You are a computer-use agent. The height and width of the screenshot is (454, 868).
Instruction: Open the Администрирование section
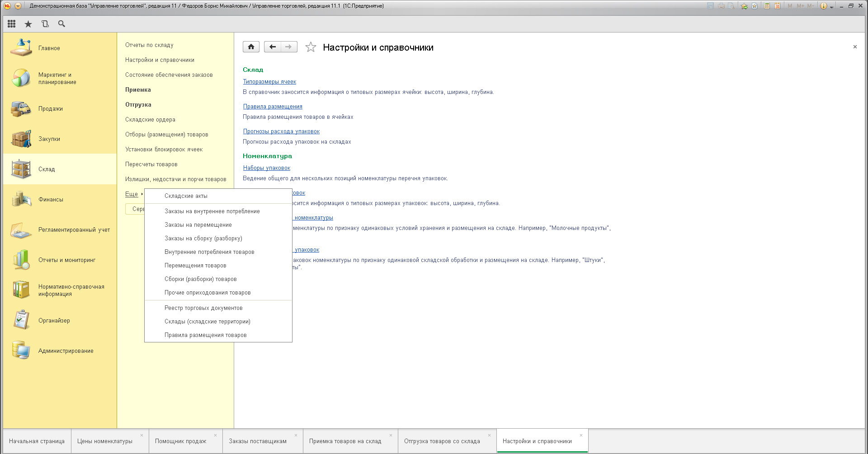pos(60,351)
